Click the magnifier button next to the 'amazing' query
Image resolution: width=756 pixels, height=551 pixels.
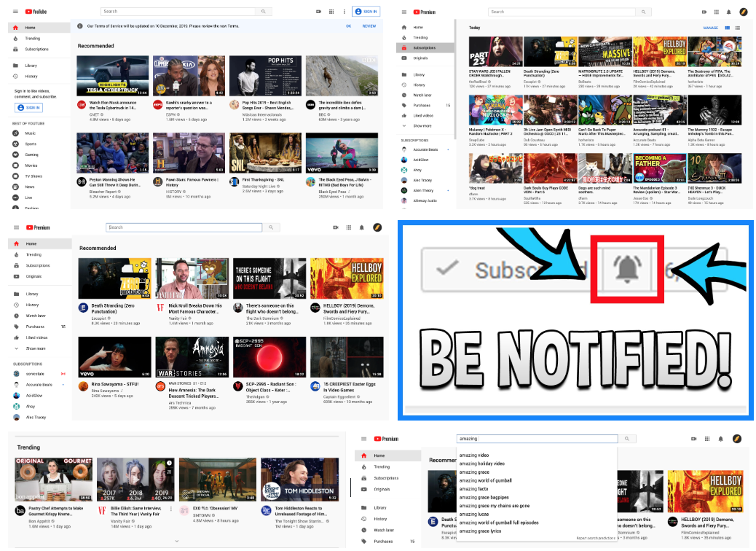tap(627, 439)
